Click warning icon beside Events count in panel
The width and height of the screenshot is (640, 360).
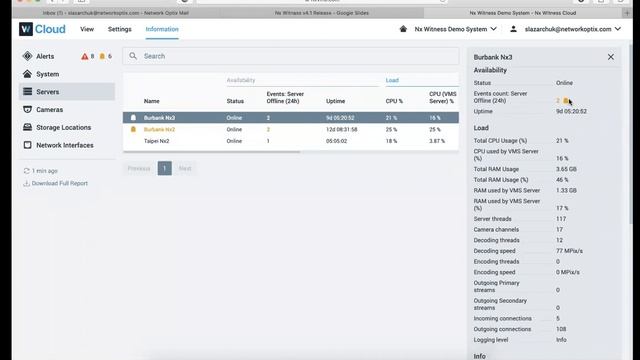[x=565, y=100]
